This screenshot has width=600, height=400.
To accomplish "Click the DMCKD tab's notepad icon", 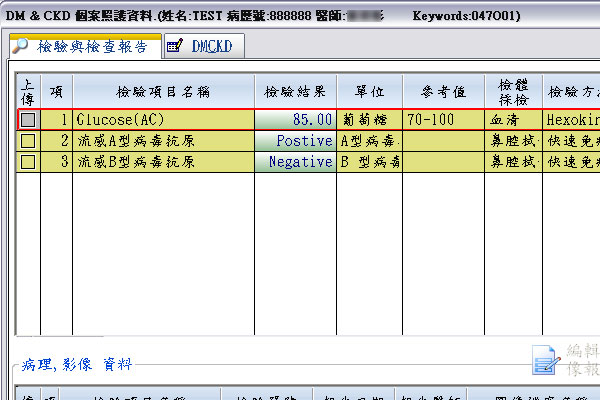I will click(x=174, y=46).
